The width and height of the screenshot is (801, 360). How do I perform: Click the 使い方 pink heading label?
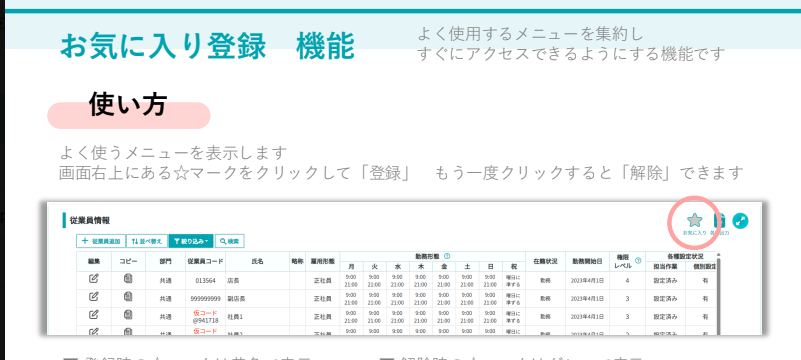128,106
